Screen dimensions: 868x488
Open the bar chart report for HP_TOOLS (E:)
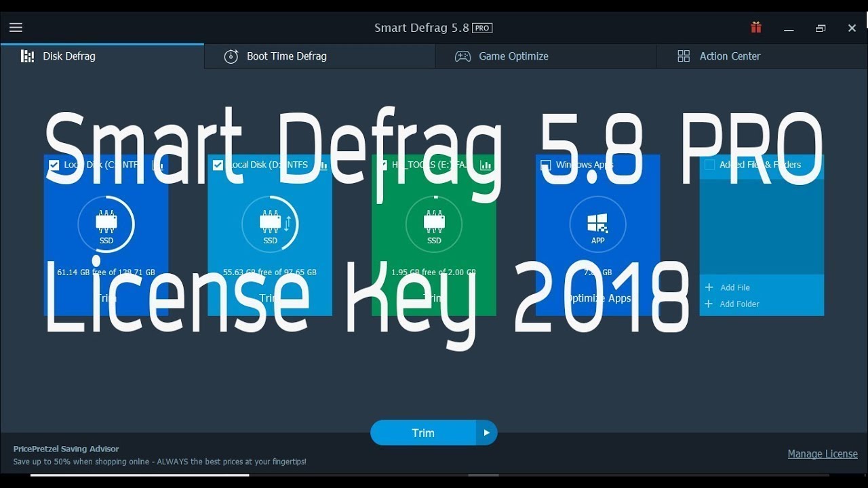486,165
